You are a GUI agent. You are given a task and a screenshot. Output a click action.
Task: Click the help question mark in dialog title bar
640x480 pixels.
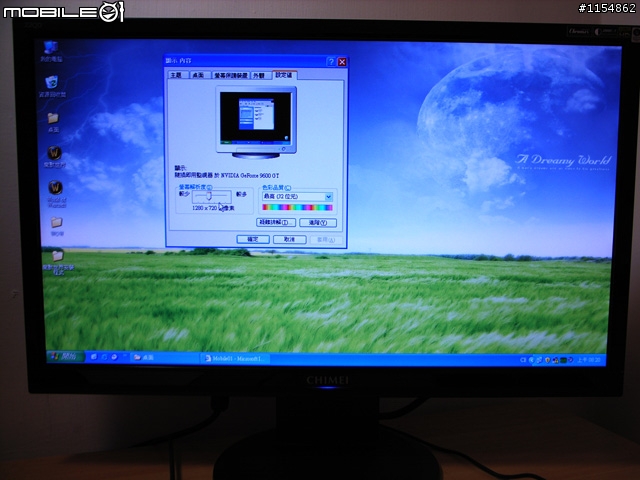(x=331, y=62)
